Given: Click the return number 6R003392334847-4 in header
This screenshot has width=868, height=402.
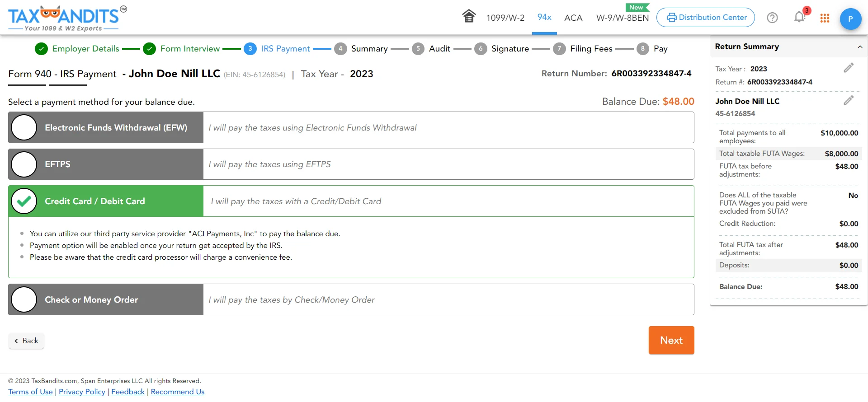Looking at the screenshot, I should pyautogui.click(x=651, y=74).
